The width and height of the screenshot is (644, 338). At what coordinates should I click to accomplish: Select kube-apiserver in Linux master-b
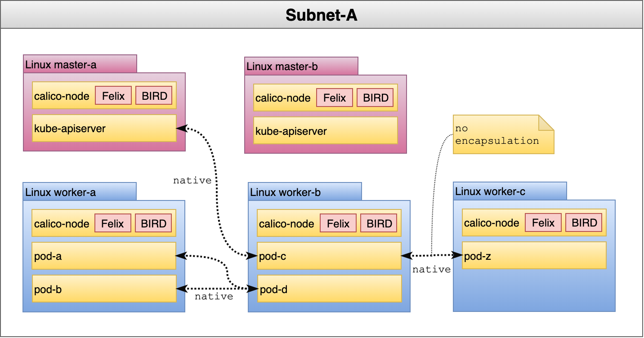(x=325, y=131)
